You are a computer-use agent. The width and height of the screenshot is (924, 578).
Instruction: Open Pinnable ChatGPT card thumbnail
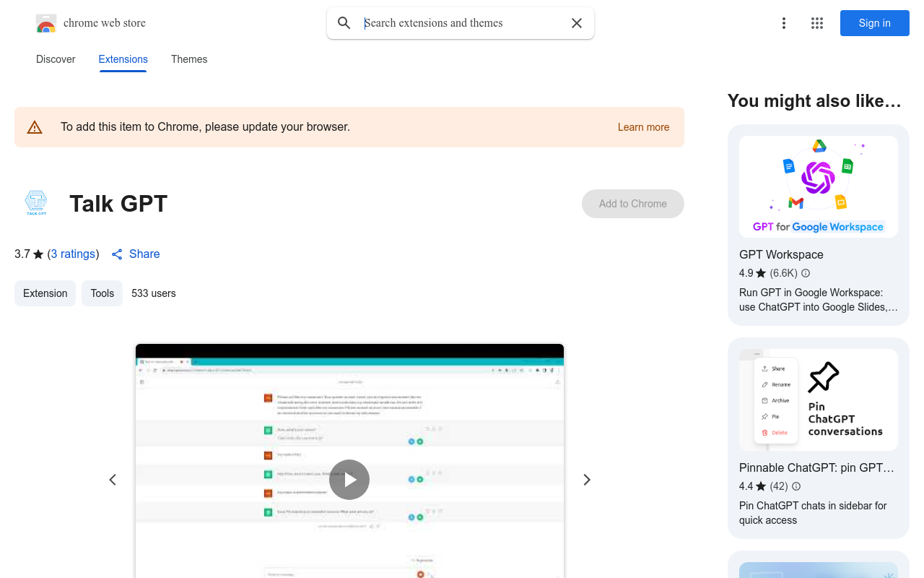click(819, 400)
